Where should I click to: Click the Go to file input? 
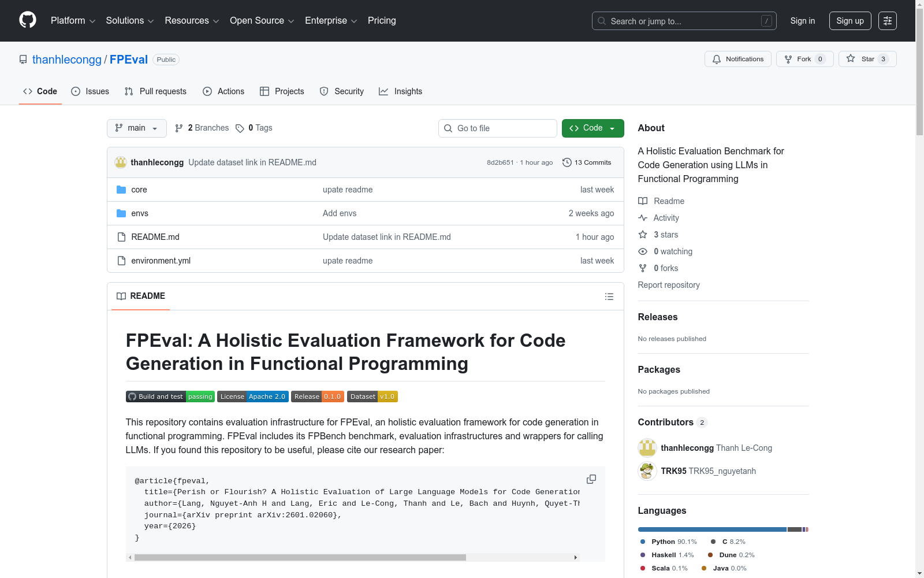click(498, 128)
